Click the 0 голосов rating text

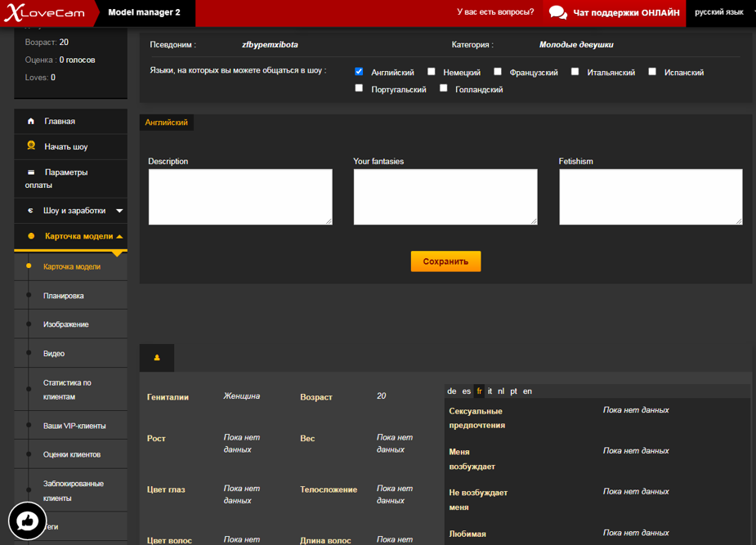coord(77,60)
